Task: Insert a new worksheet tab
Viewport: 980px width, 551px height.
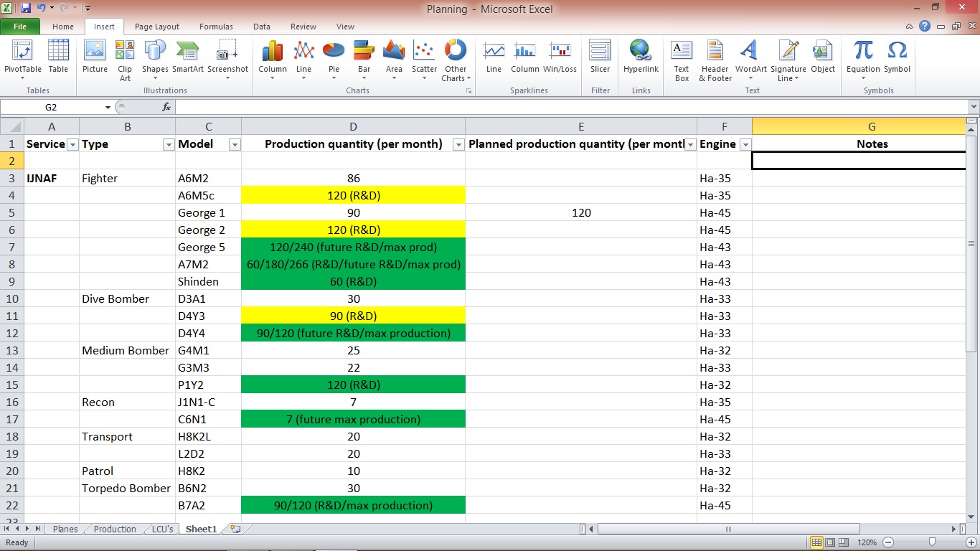Action: pos(235,529)
